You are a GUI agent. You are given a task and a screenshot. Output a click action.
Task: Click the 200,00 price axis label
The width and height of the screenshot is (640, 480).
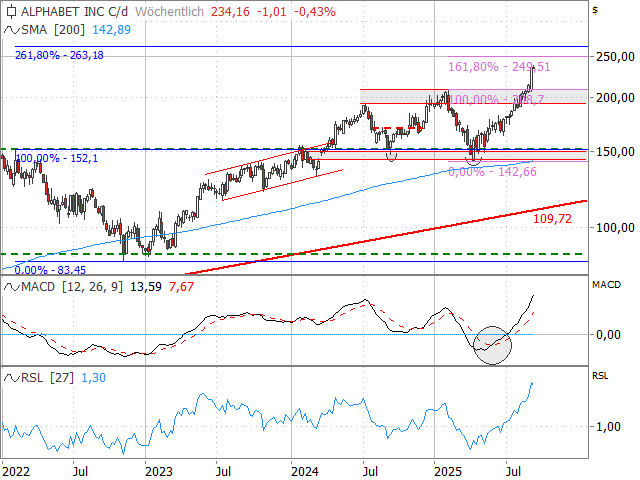tap(616, 98)
